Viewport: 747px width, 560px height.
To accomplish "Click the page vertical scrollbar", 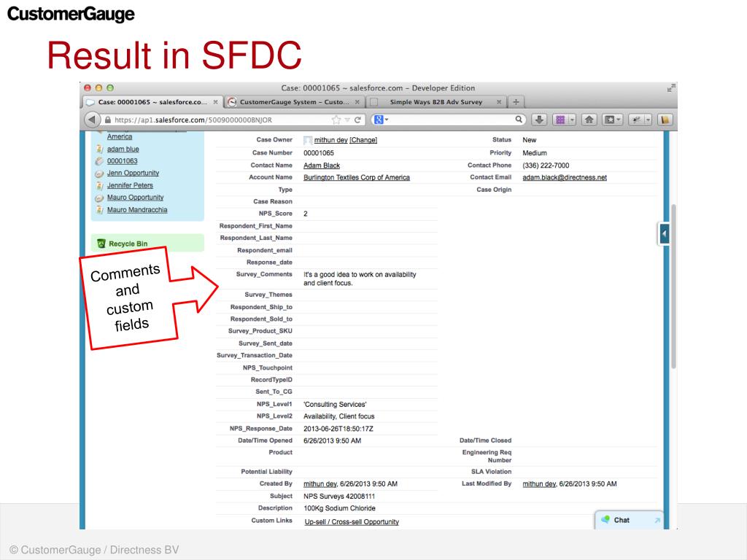I will tap(673, 286).
